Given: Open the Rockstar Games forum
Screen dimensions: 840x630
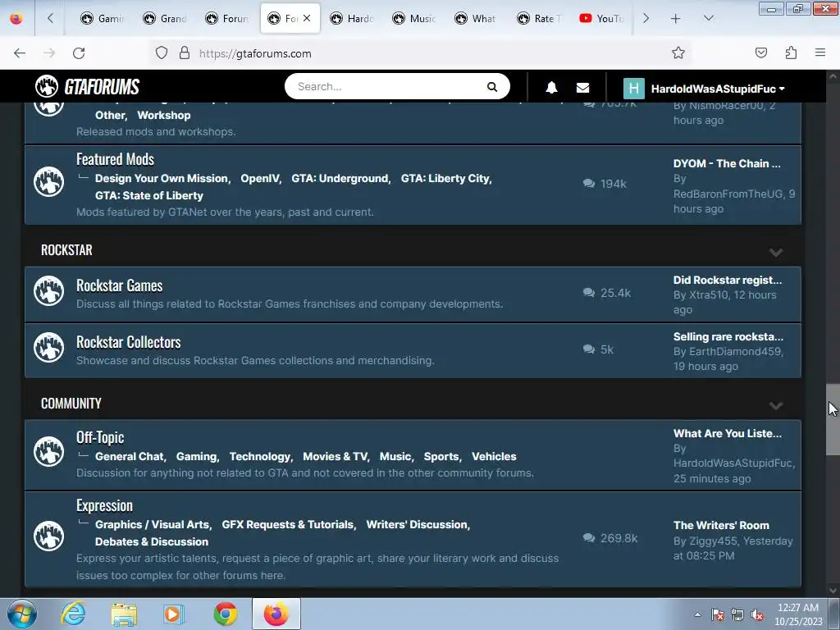Looking at the screenshot, I should point(120,285).
